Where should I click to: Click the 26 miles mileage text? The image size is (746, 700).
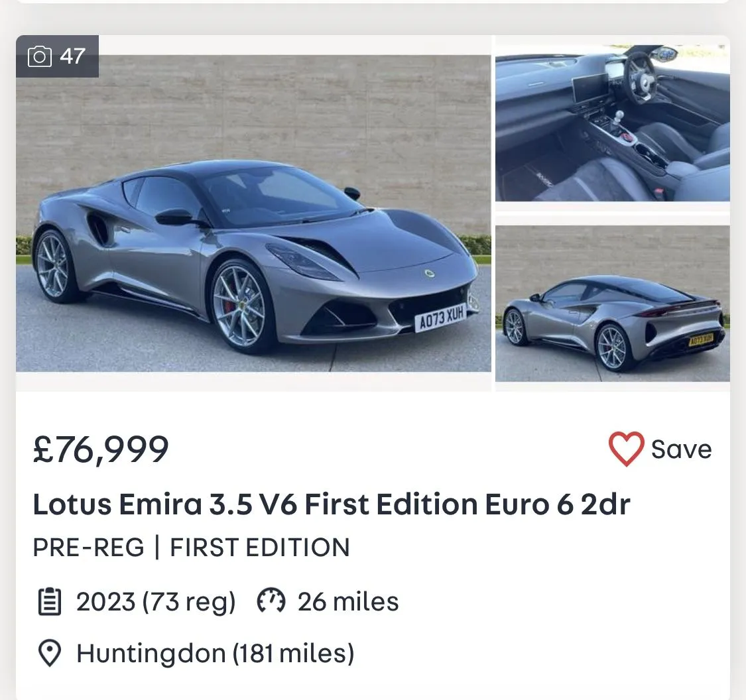point(348,602)
